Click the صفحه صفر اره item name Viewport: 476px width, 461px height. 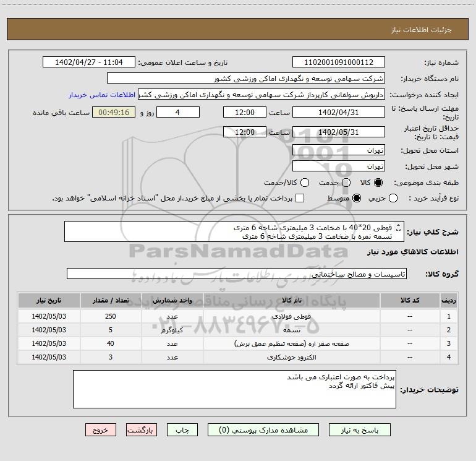click(x=292, y=343)
